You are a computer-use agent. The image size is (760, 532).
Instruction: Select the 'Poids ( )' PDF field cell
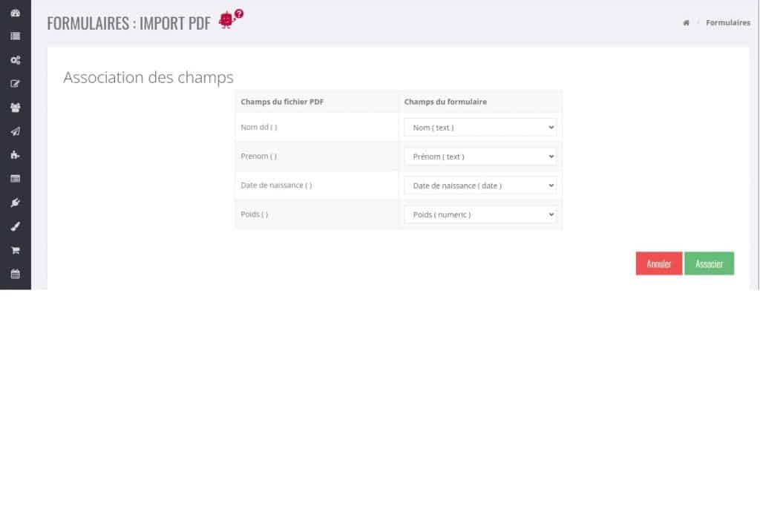(x=316, y=214)
